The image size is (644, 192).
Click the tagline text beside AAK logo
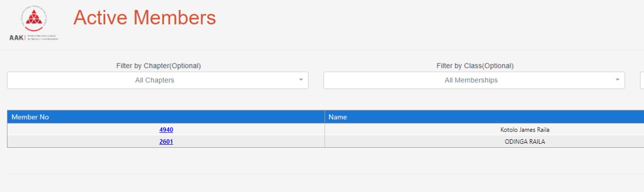(x=42, y=38)
